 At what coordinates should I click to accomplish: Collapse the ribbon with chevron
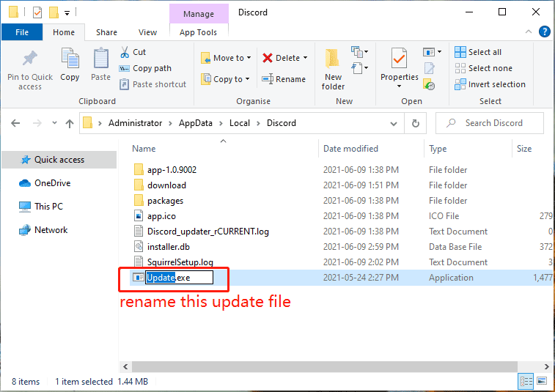[529, 32]
